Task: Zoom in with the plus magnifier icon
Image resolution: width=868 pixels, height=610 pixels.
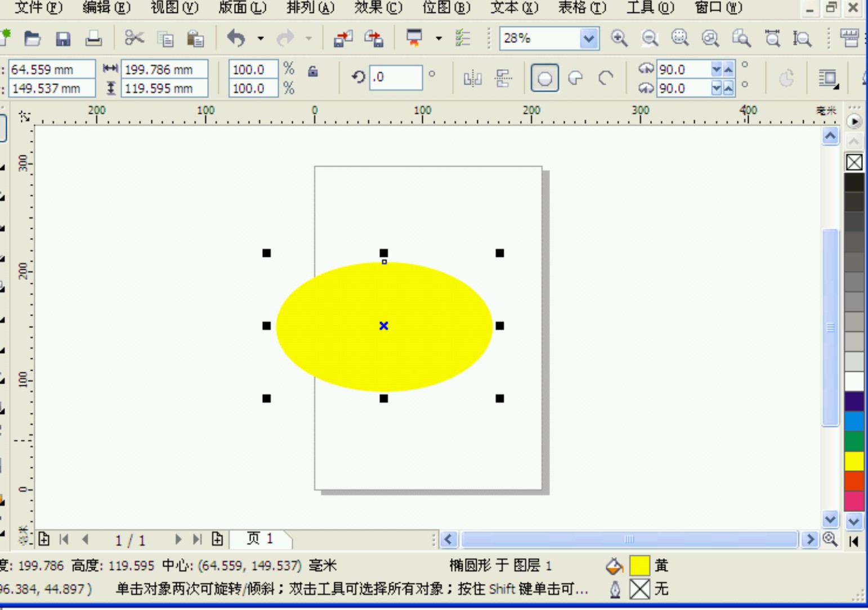Action: point(619,38)
